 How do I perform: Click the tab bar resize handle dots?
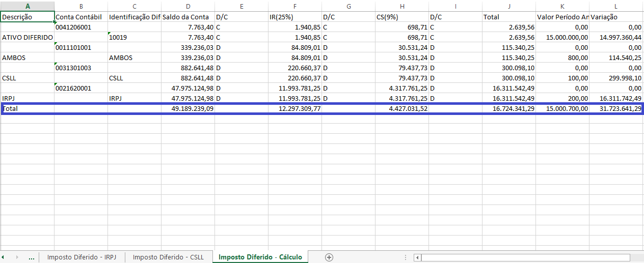pos(406,257)
